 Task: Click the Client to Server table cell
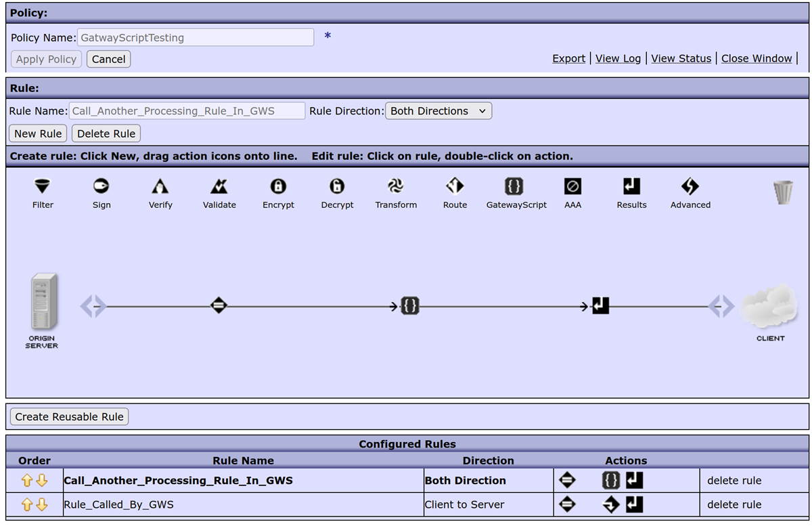(x=489, y=504)
